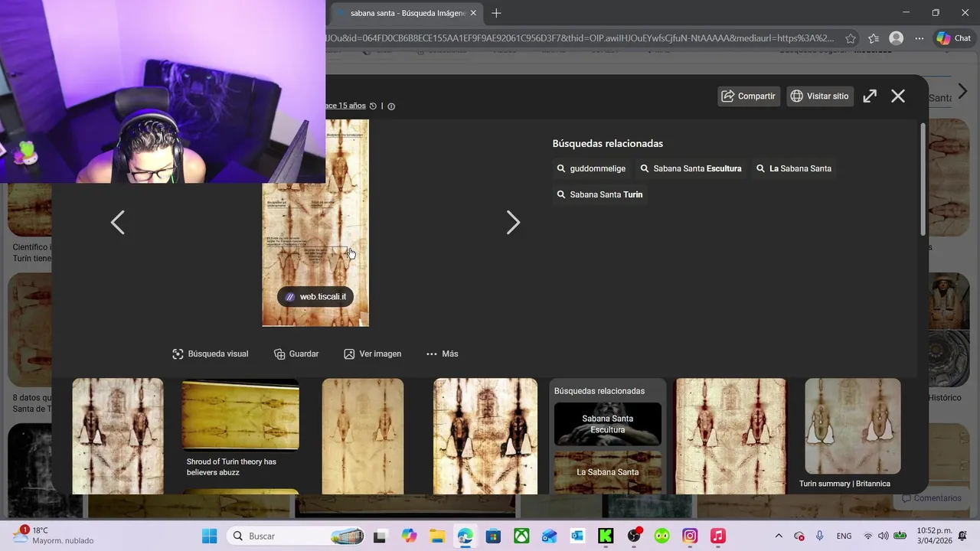The image size is (980, 551).
Task: Open the Favorites list icon
Action: (x=874, y=38)
